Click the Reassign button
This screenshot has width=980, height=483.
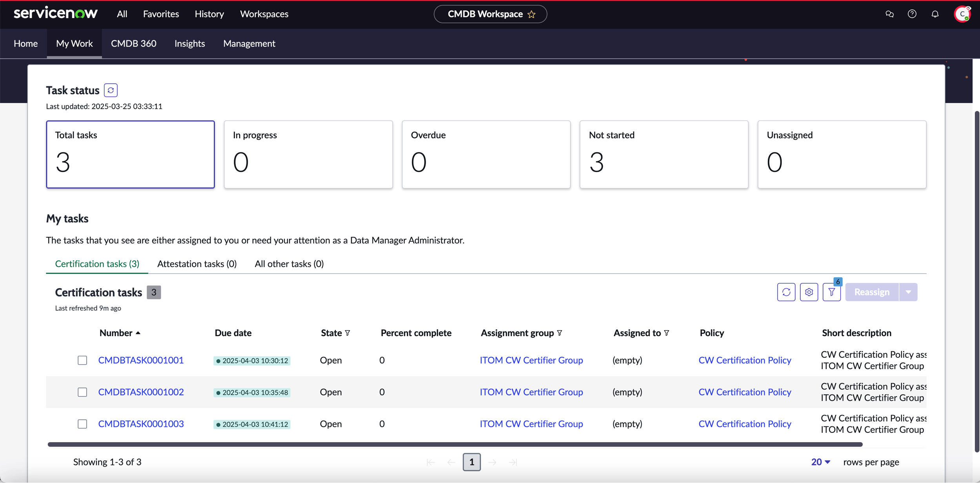point(872,292)
